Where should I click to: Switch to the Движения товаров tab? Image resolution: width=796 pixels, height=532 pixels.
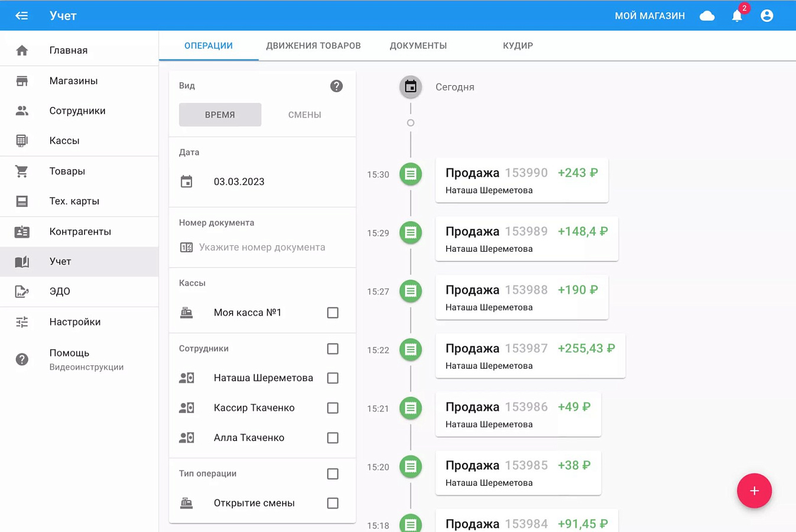coord(313,46)
